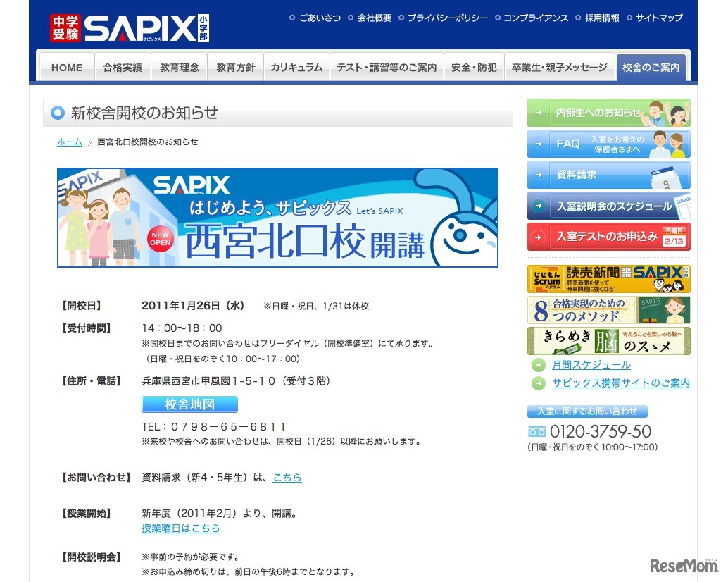Click the 資料請求 sidebar button

coord(609,175)
